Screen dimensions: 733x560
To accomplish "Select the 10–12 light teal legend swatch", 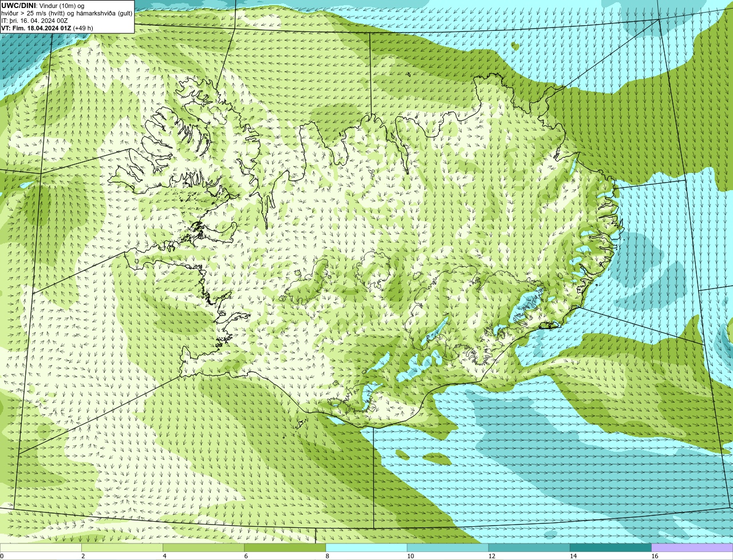I will (448, 547).
